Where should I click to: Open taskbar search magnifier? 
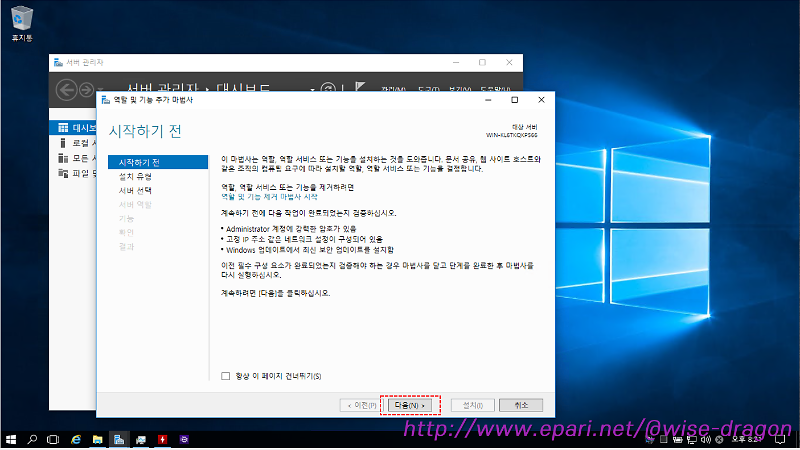pos(32,439)
